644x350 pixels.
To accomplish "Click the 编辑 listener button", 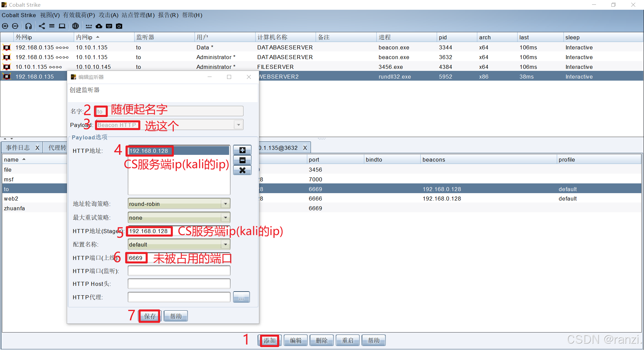I will point(296,340).
